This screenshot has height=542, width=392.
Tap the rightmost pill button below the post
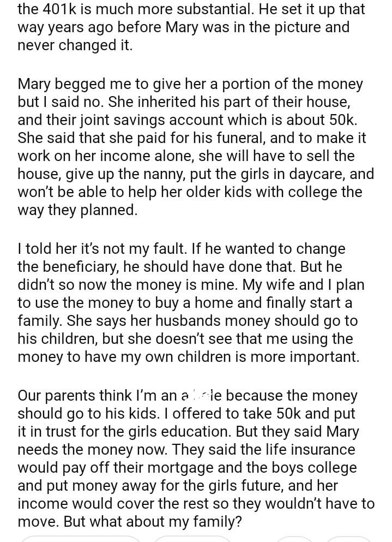tap(349, 539)
